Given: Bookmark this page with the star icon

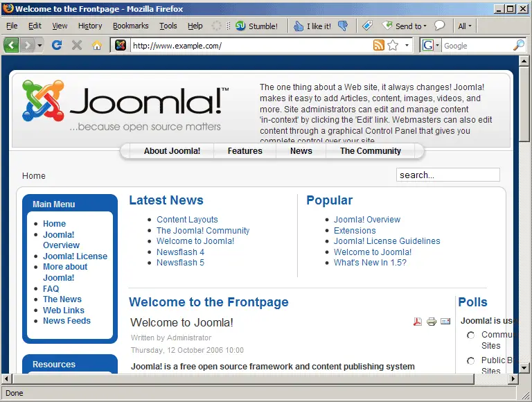Looking at the screenshot, I should coord(393,45).
